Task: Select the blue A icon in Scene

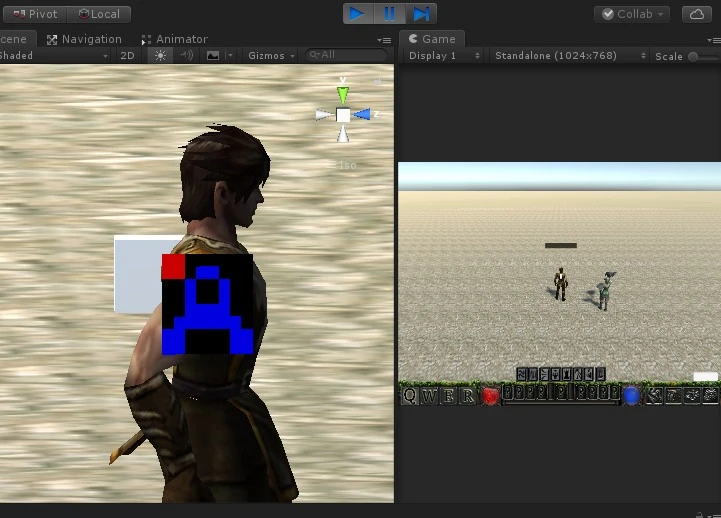Action: click(x=207, y=304)
